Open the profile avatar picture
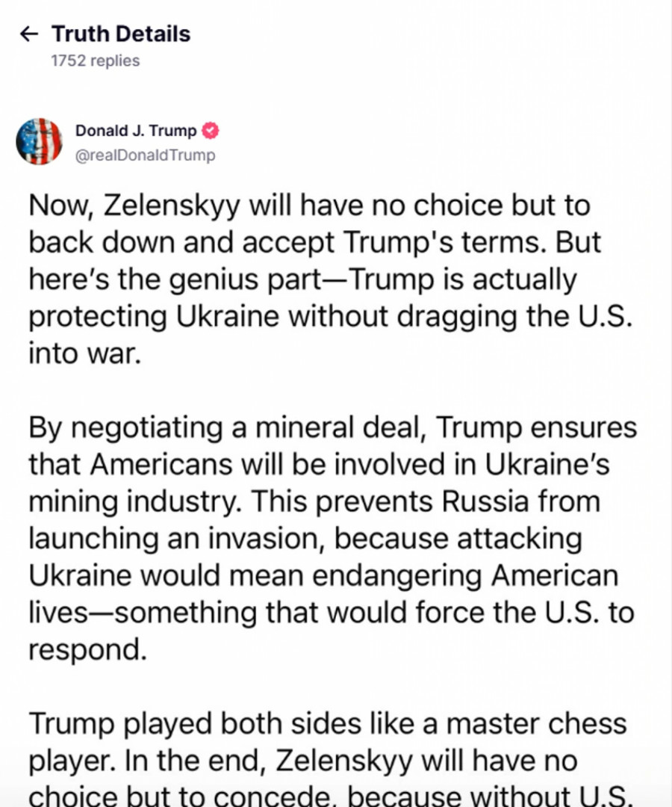 pos(39,141)
